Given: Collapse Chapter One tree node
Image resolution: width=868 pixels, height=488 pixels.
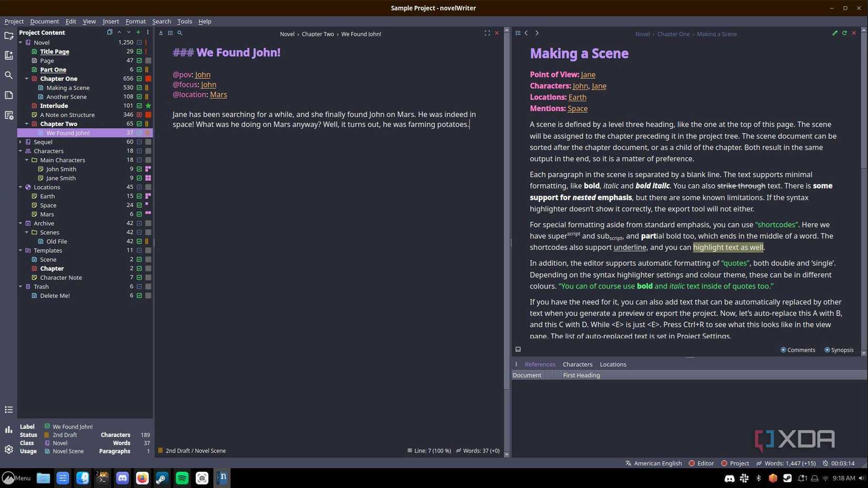Looking at the screenshot, I should [x=27, y=79].
